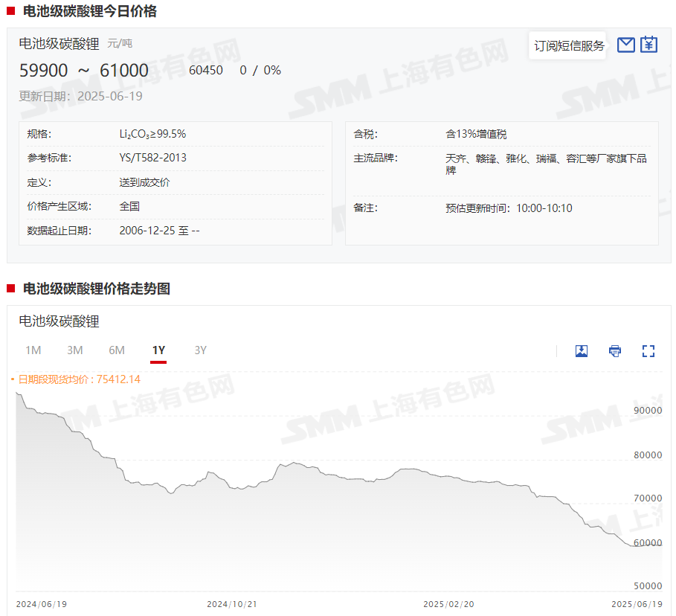Click the 电池级碳酸锂价格走势图 heading

[x=97, y=289]
